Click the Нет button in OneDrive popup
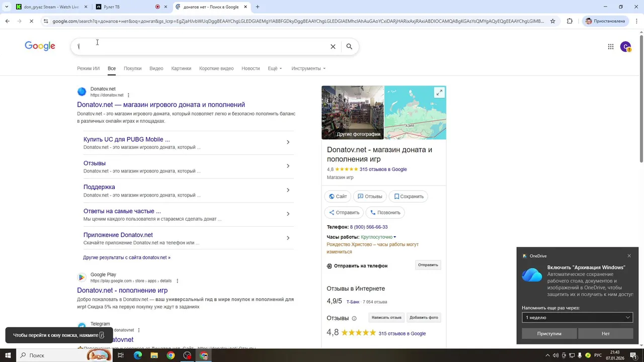644x362 pixels. coord(606,333)
